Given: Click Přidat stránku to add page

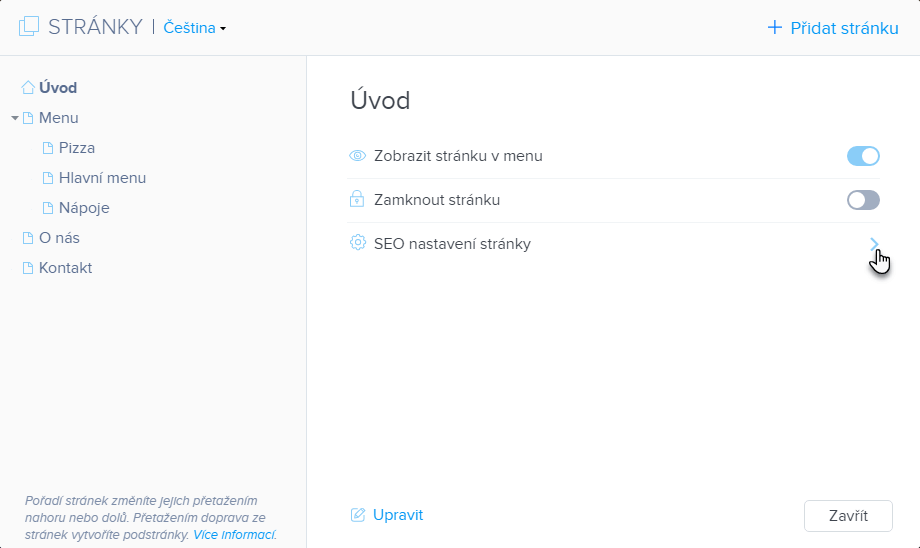Looking at the screenshot, I should click(x=833, y=28).
